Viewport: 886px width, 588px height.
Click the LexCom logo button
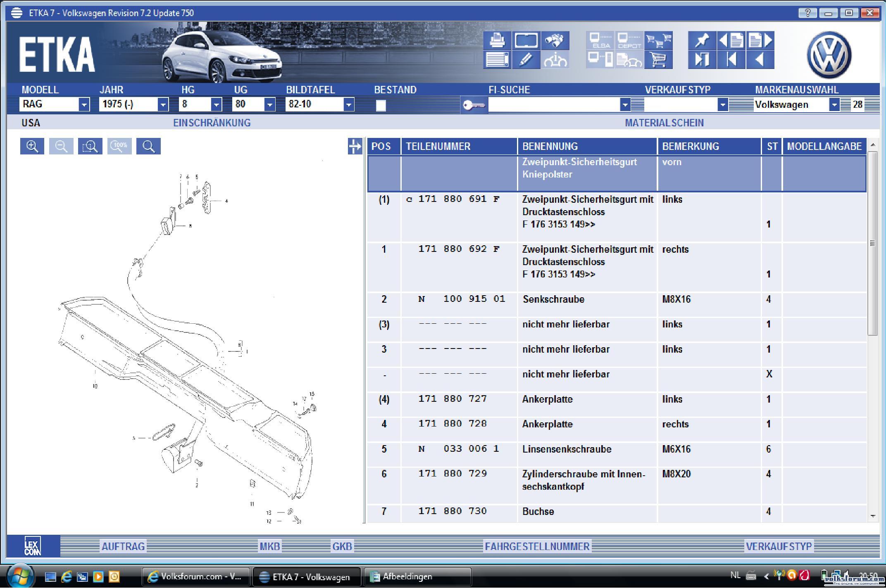(33, 546)
